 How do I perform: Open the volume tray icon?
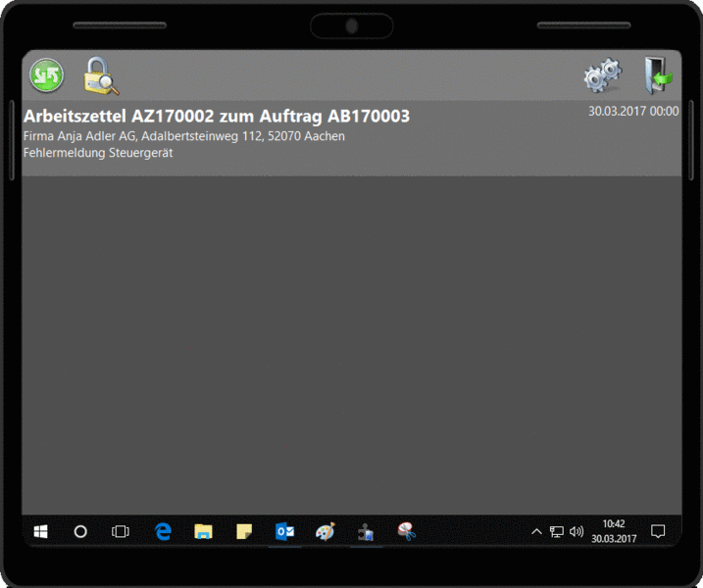tap(577, 532)
